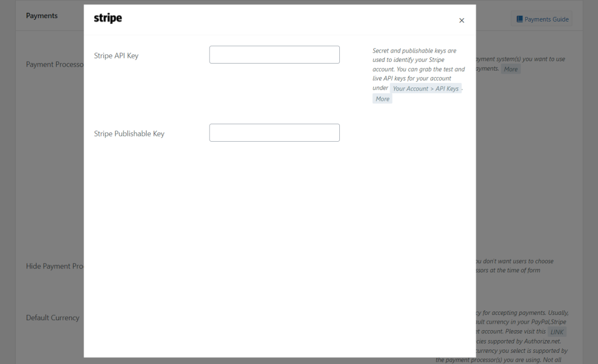Click the Stripe logo in modal header

pyautogui.click(x=108, y=19)
